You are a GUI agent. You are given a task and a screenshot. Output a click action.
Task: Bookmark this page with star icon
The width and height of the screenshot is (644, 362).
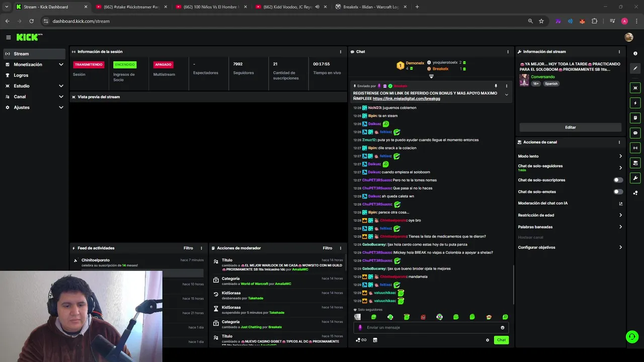541,21
